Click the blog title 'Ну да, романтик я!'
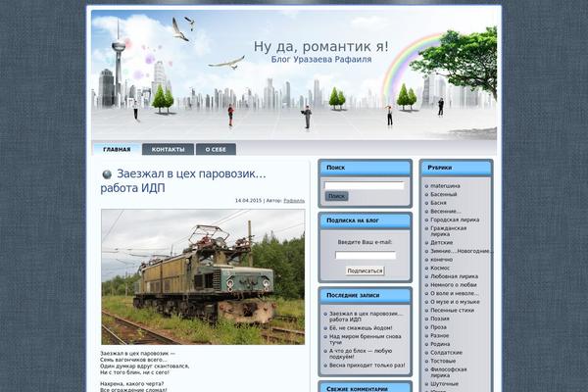The width and height of the screenshot is (588, 392). tap(321, 46)
